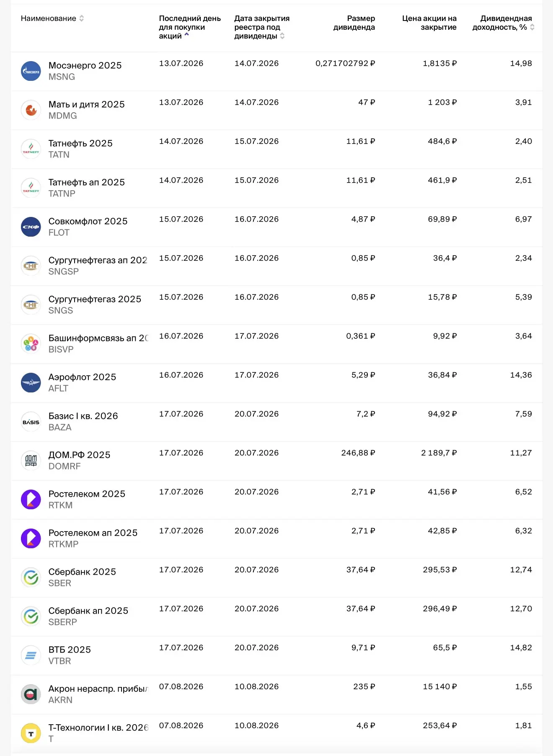This screenshot has width=553, height=756.
Task: Open the Татнефть 2025 stock link
Action: [80, 143]
